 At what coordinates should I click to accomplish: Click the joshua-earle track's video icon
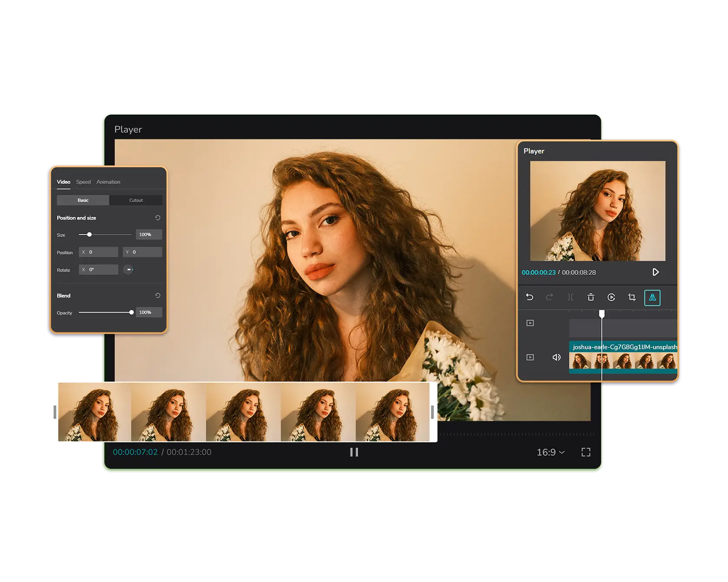530,357
